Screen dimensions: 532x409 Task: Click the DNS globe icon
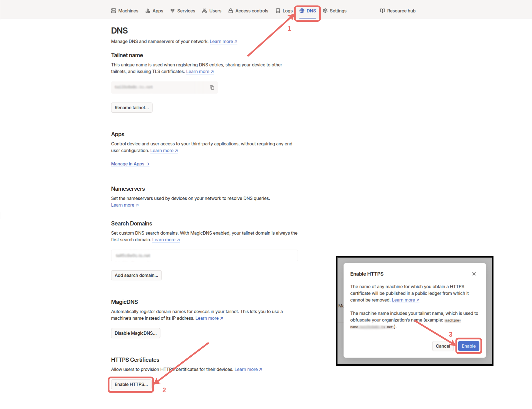pos(302,11)
